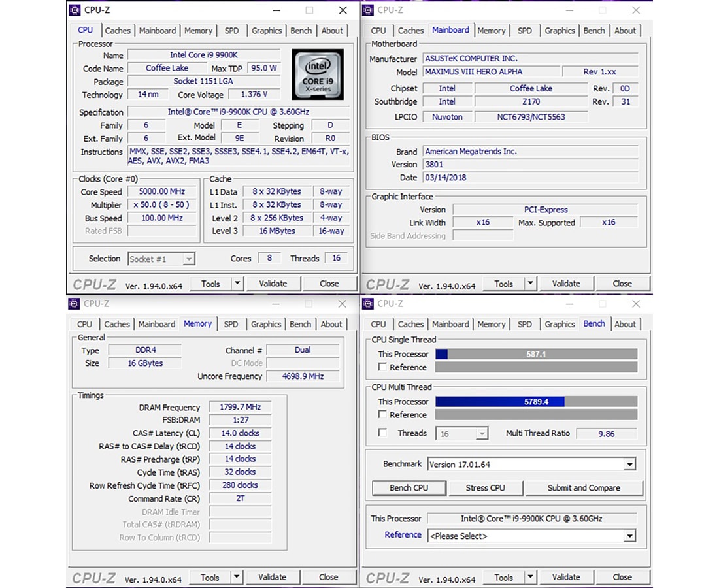
Task: Click the CPU-Z title icon in the Mainboard window
Action: (x=368, y=10)
